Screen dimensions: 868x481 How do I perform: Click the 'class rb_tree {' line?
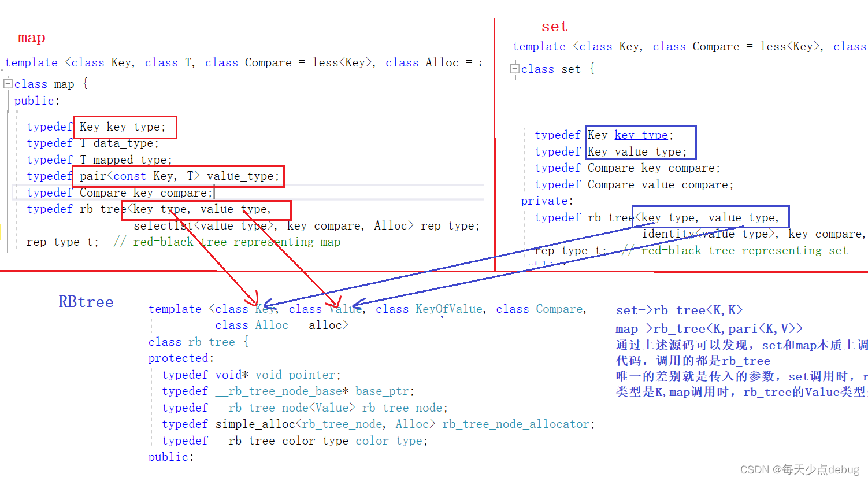(198, 342)
